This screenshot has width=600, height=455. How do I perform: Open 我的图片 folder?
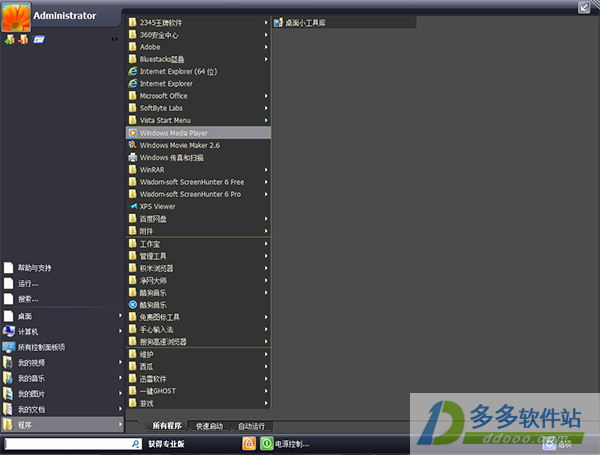(62, 394)
